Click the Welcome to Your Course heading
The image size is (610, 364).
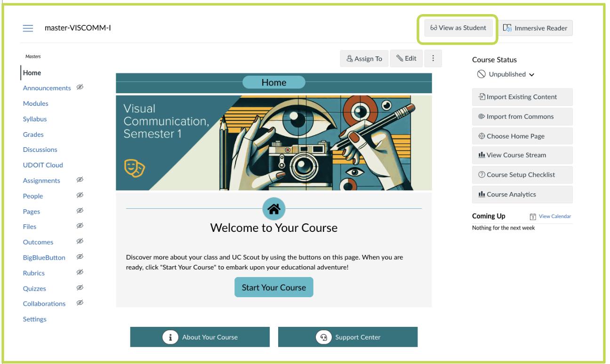pyautogui.click(x=273, y=228)
